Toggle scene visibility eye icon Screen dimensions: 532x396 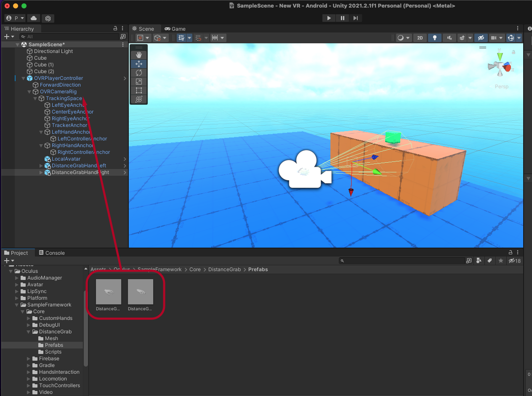[x=481, y=38]
